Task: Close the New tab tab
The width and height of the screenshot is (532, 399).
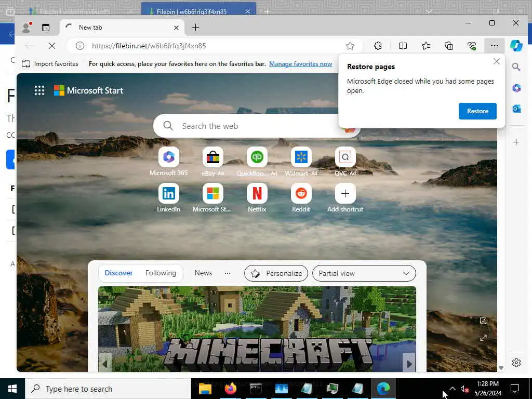Action: coord(176,28)
